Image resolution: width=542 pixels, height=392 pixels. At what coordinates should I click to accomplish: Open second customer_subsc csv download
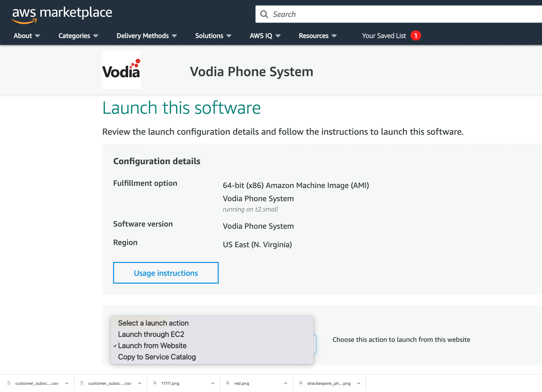110,383
